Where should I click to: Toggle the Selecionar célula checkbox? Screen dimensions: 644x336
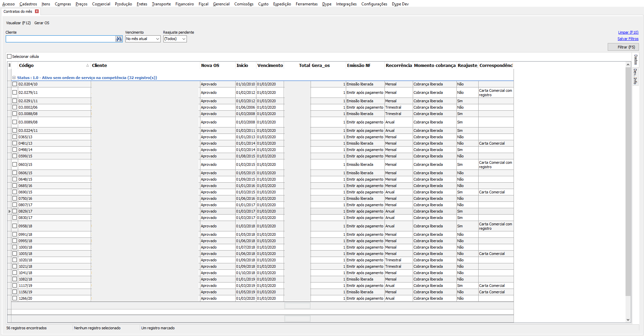[x=9, y=57]
